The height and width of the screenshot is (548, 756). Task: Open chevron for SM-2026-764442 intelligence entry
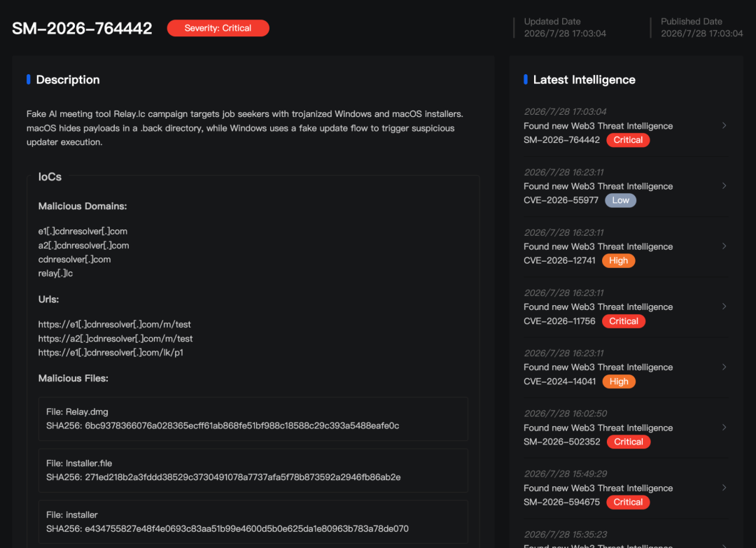(x=724, y=126)
